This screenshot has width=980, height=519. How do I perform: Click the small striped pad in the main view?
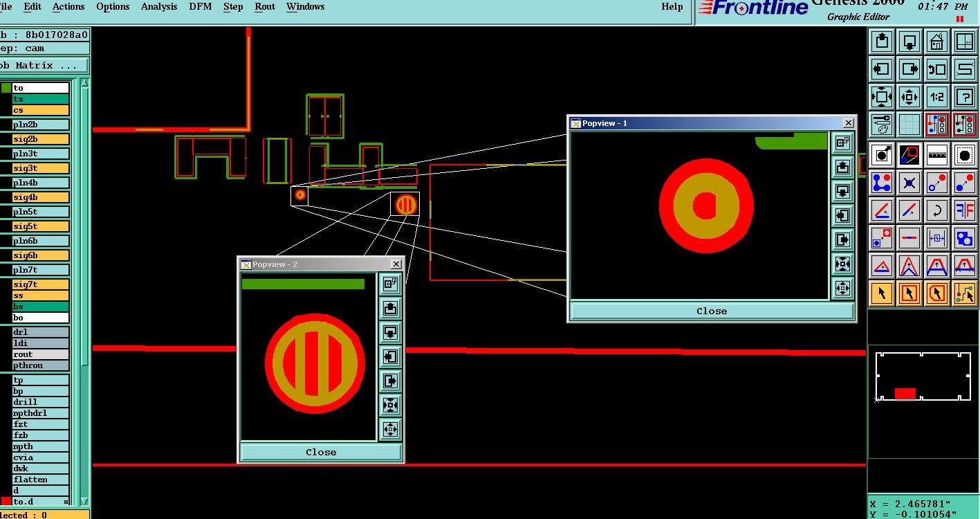coord(405,204)
